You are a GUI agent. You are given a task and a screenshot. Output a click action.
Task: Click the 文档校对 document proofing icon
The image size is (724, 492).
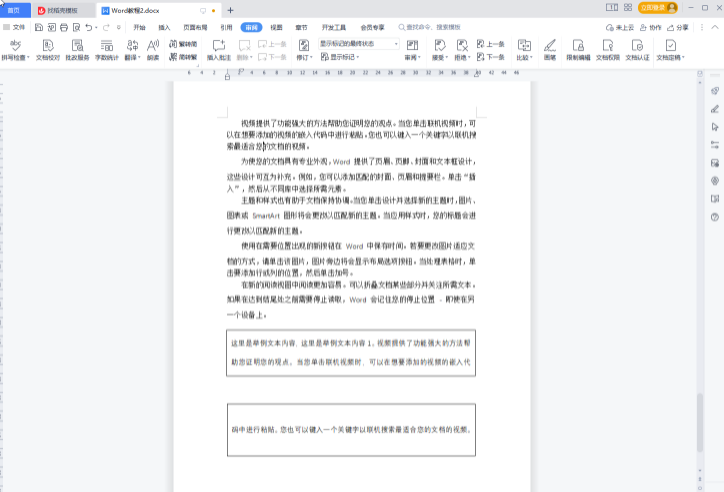[x=47, y=50]
